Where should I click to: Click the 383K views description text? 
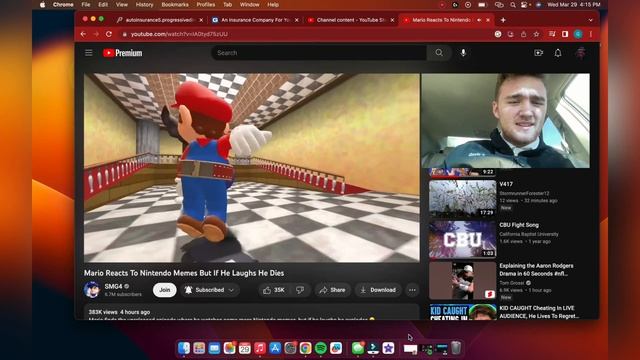click(x=119, y=312)
